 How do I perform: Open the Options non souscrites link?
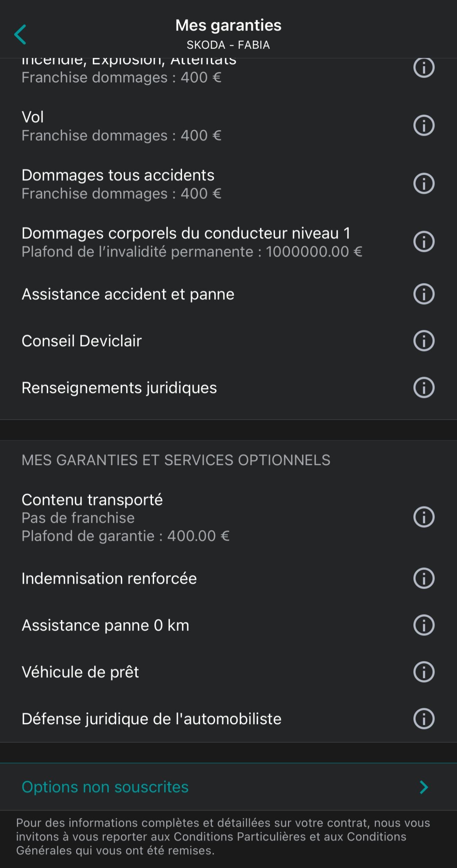coord(105,787)
